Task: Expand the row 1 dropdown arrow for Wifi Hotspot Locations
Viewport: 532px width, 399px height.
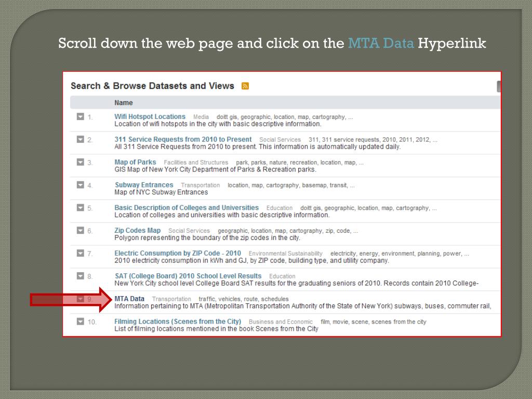Action: (x=81, y=117)
